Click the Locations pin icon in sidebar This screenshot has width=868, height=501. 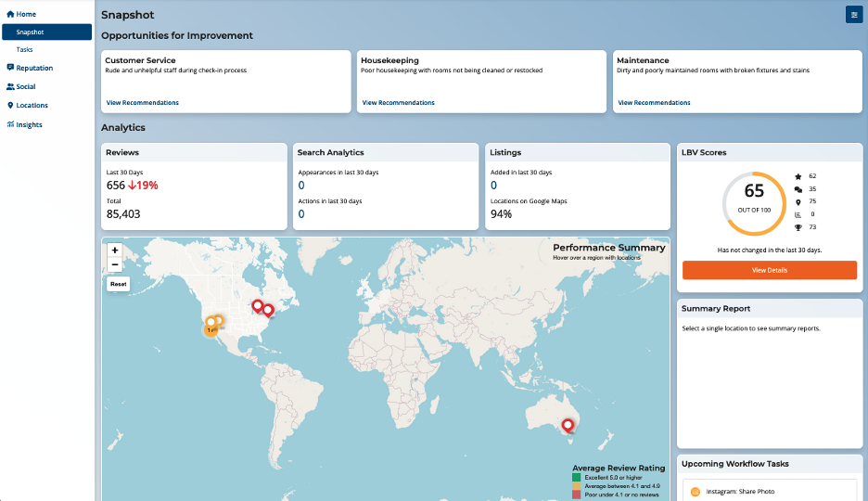pyautogui.click(x=10, y=105)
